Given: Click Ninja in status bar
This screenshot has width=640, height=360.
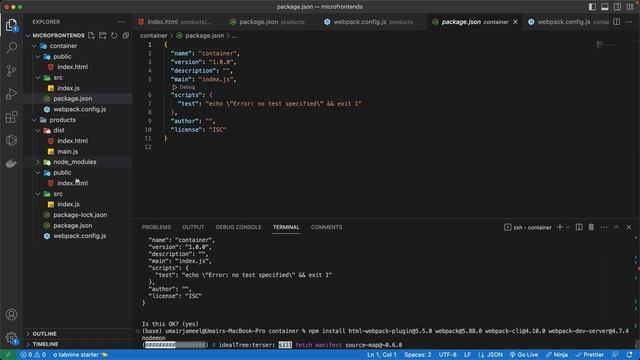Looking at the screenshot, I should click(x=557, y=355).
